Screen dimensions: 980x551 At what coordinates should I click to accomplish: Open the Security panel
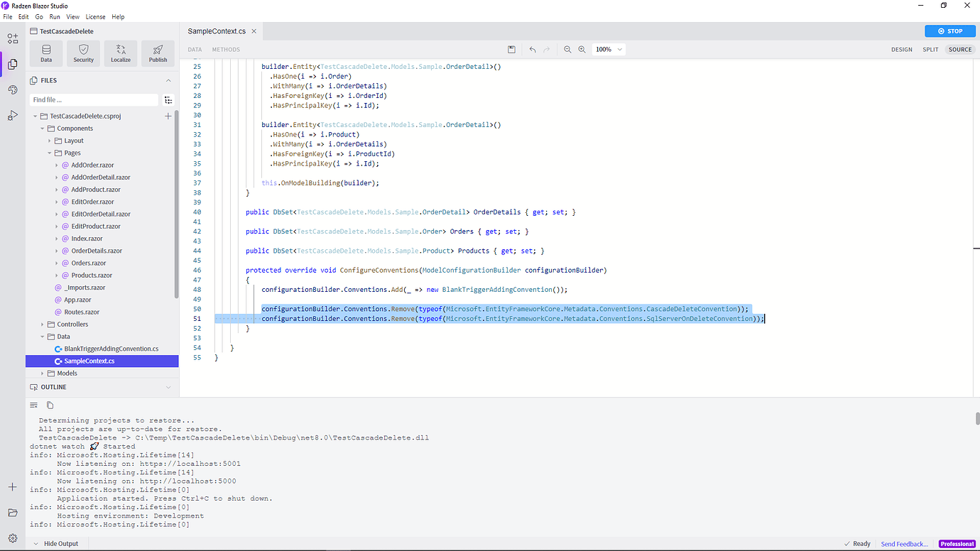coord(83,53)
